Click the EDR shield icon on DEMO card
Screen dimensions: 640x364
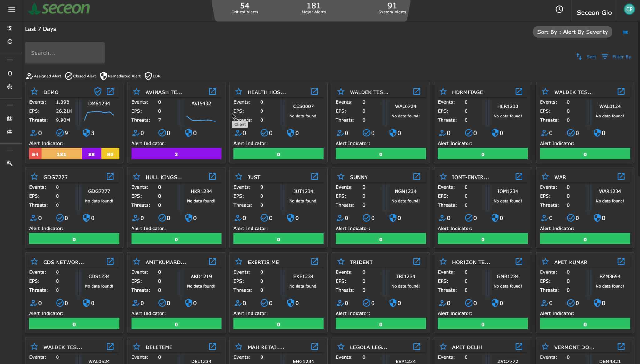click(x=98, y=91)
